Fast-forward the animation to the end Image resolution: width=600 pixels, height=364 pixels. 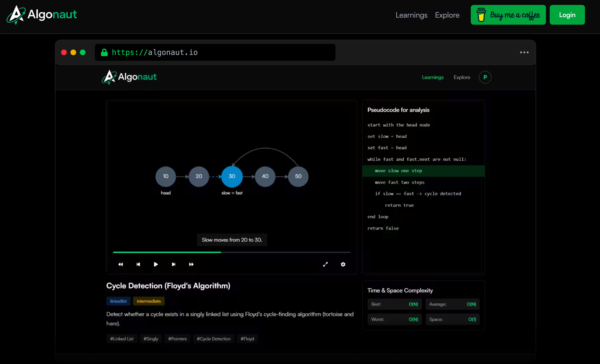pyautogui.click(x=191, y=264)
